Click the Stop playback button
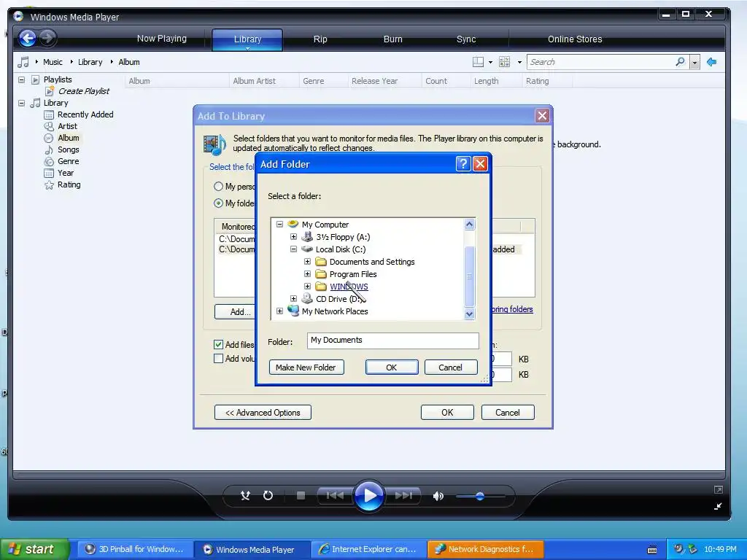This screenshot has width=747, height=560. coord(301,496)
